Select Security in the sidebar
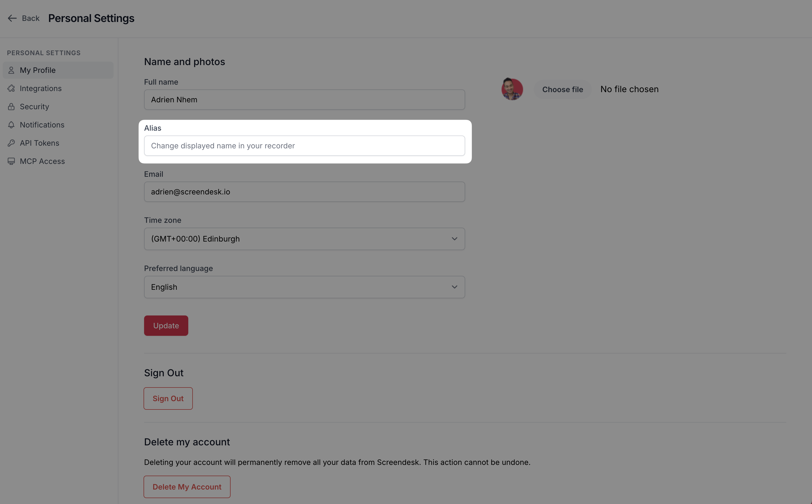 (34, 107)
